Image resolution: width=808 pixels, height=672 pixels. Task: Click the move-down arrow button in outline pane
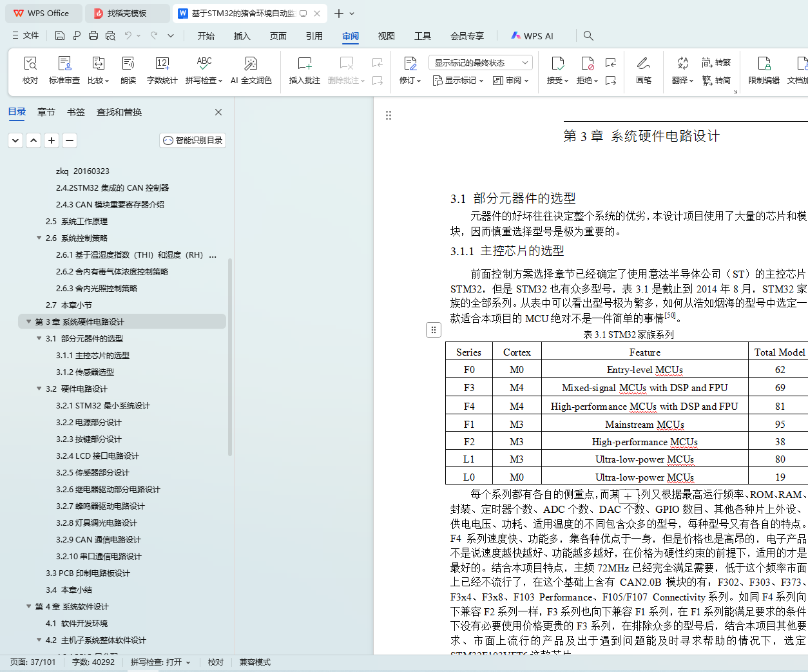point(15,140)
